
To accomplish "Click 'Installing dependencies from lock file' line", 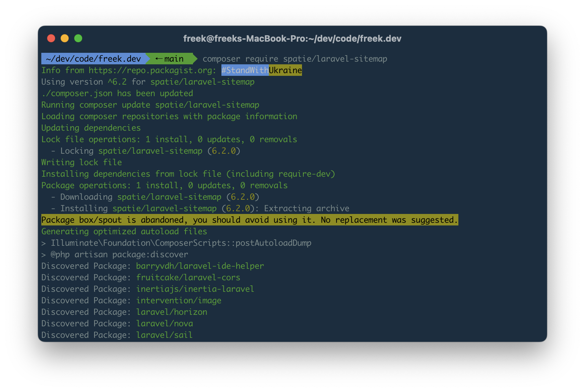I will (x=188, y=174).
